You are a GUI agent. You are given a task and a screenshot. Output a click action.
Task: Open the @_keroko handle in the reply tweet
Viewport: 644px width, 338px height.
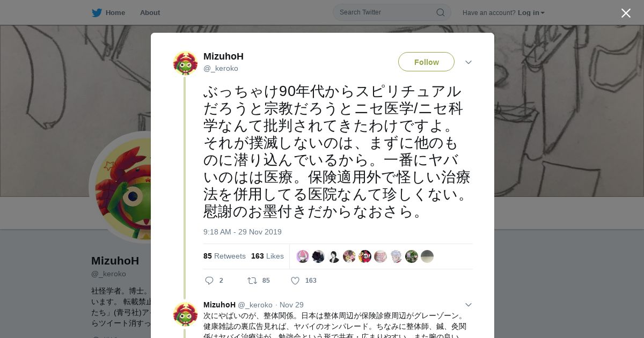pos(255,305)
